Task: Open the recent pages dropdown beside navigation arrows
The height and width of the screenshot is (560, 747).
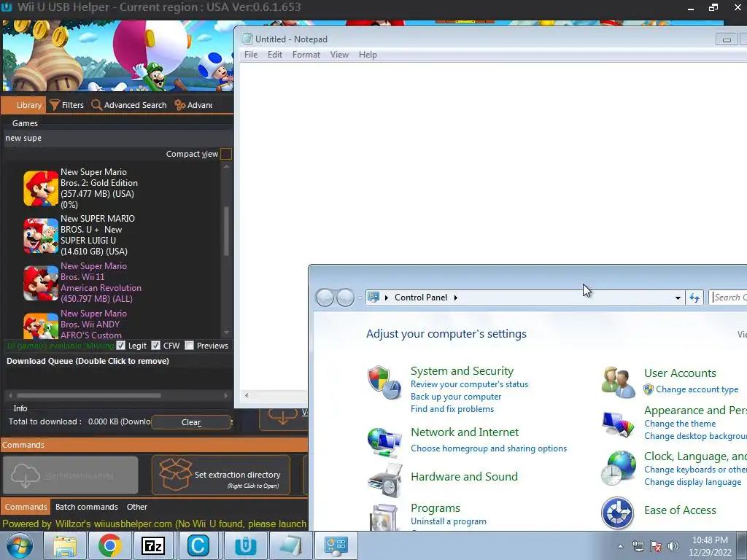Action: point(359,298)
